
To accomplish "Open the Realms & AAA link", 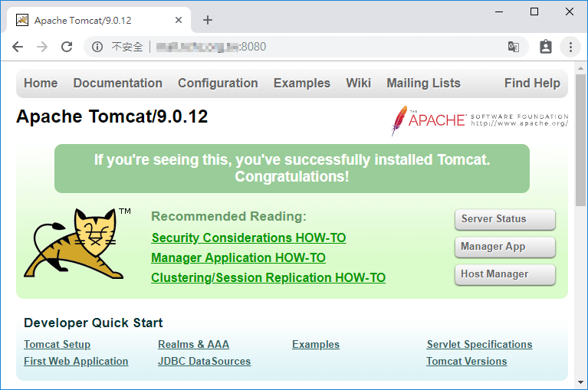I will coord(193,344).
